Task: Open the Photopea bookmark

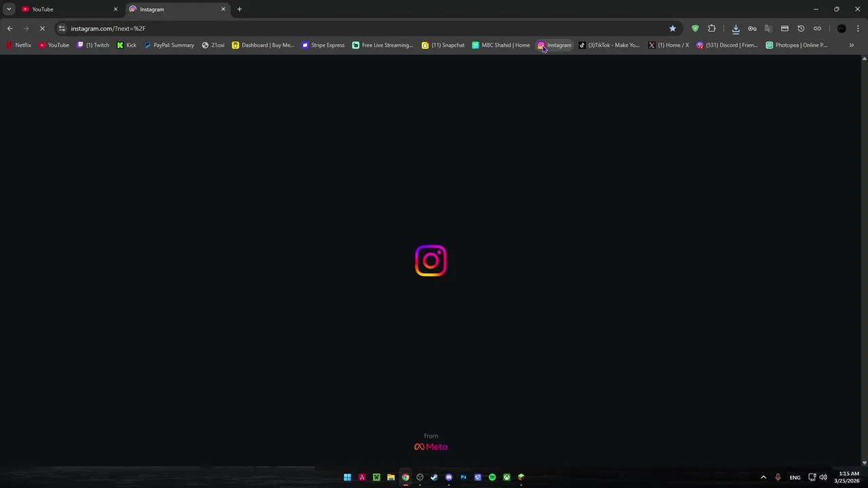Action: click(x=797, y=45)
